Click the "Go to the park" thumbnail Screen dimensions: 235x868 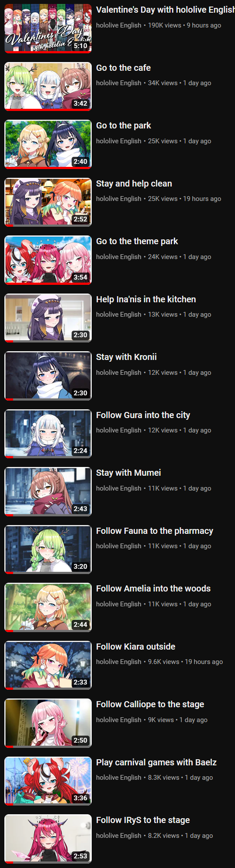click(x=48, y=144)
